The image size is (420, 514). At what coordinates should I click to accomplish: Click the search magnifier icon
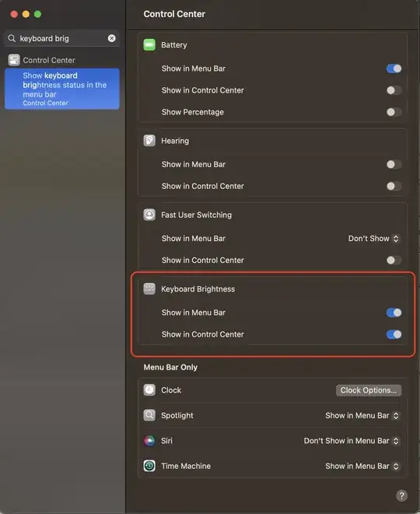tap(12, 38)
